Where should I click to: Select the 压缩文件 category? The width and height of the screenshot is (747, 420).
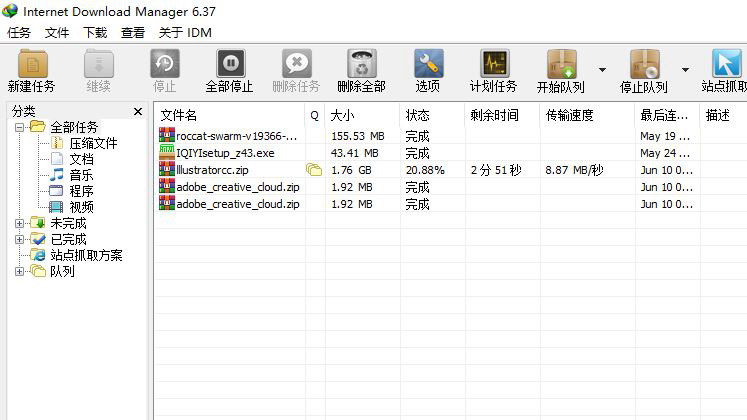point(93,143)
